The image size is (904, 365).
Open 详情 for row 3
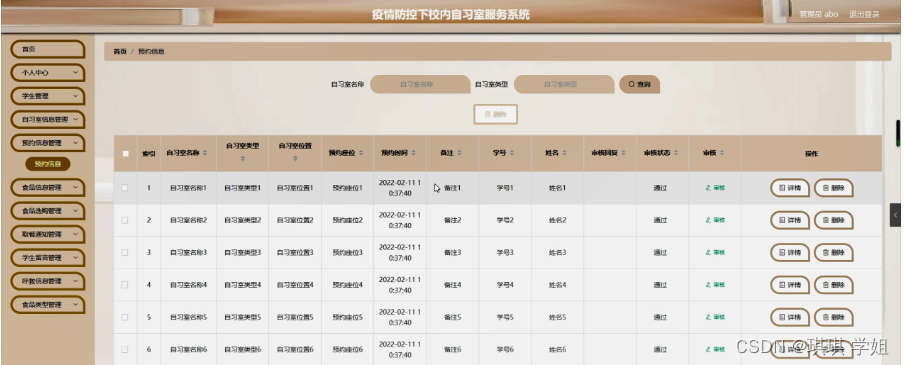tap(790, 253)
